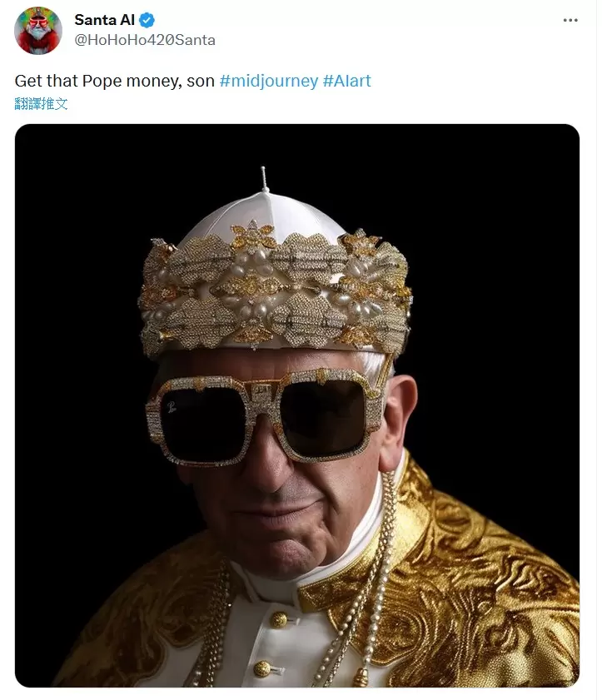Enlarge the attached Pope image
Screen dimensions: 602x700
[x=297, y=405]
